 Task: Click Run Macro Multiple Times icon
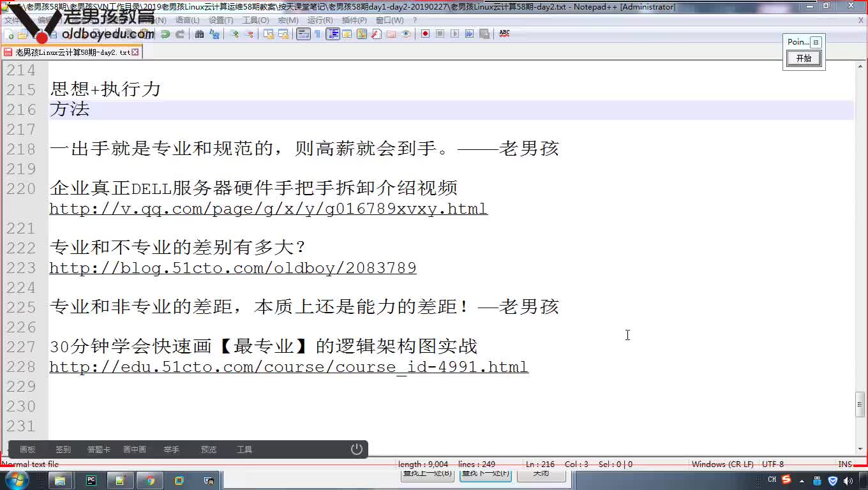pos(469,34)
